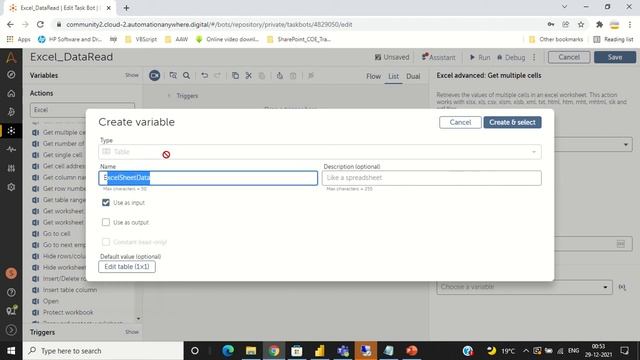The width and height of the screenshot is (640, 360).
Task: Open File Explorer from the taskbar
Action: click(251, 351)
